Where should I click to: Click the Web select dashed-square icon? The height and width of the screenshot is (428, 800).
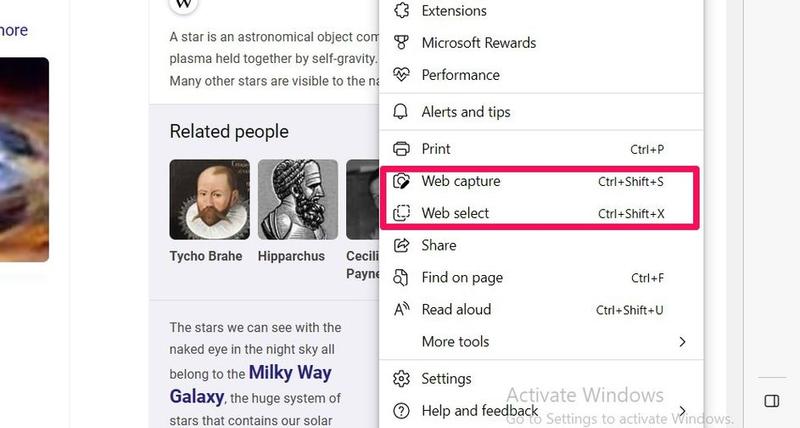[x=402, y=213]
